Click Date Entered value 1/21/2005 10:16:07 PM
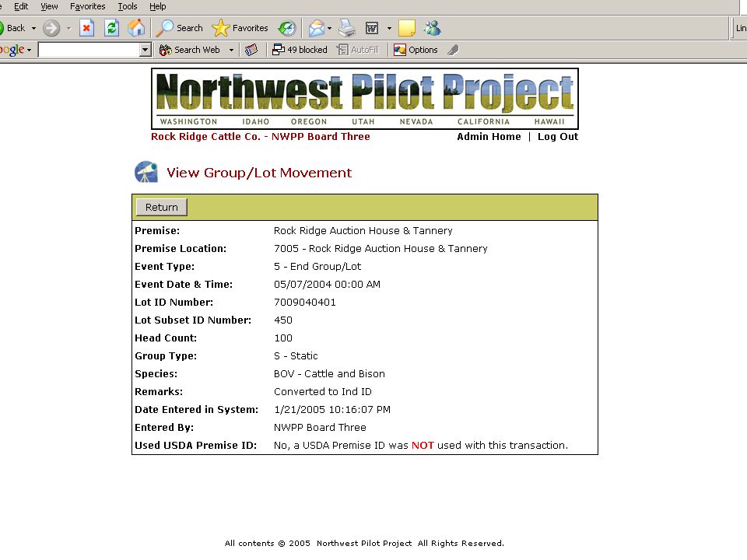747x560 pixels. point(332,410)
